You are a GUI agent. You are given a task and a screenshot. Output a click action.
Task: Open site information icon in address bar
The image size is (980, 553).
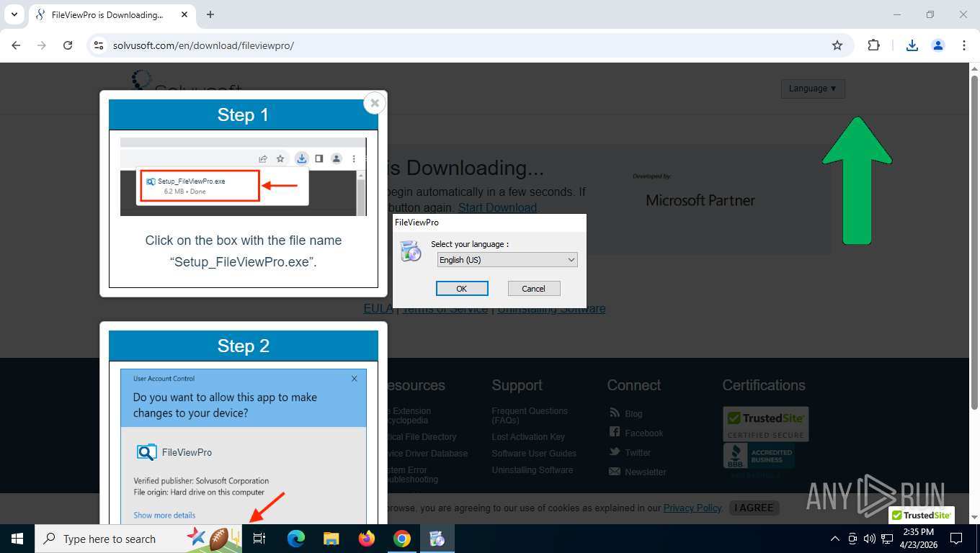tap(99, 45)
